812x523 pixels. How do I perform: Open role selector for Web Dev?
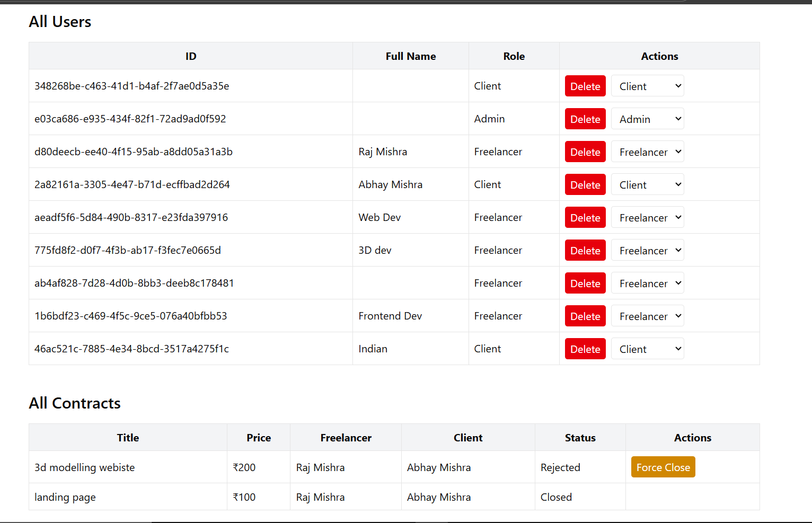click(x=648, y=218)
